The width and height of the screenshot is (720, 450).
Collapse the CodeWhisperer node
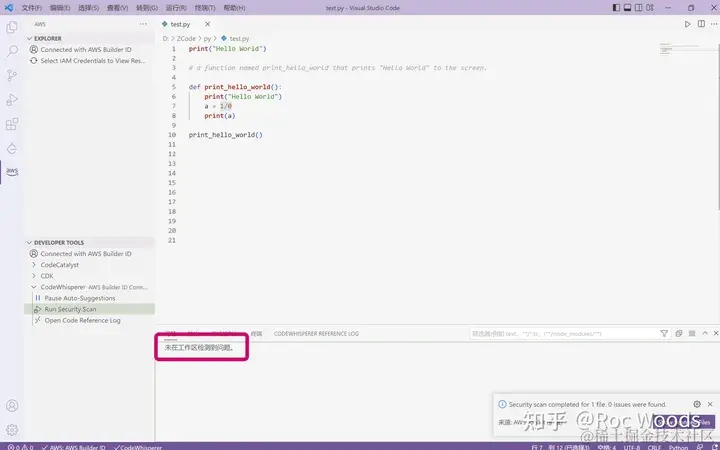point(34,287)
